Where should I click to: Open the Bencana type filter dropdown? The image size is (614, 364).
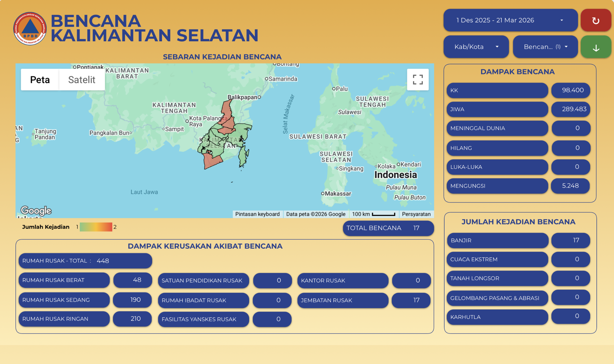545,47
